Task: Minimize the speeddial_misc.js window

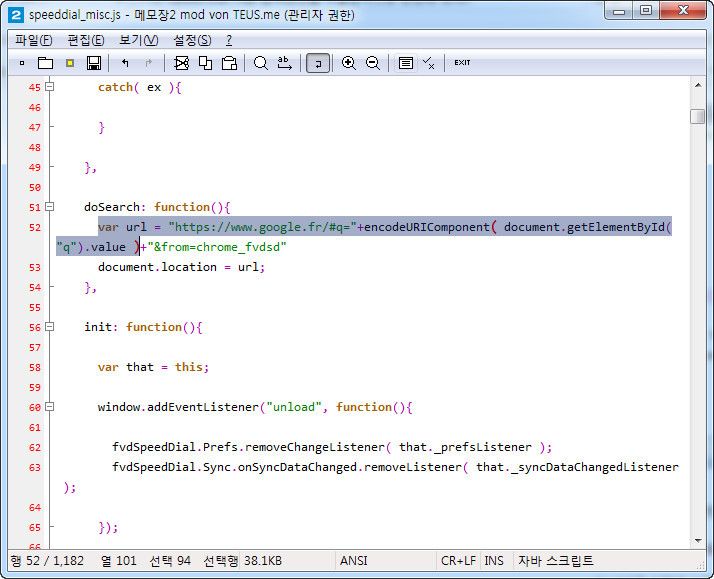Action: coord(619,11)
